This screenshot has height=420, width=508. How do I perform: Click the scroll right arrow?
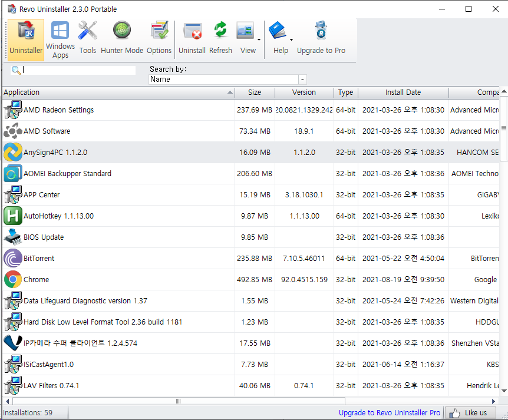(493, 401)
